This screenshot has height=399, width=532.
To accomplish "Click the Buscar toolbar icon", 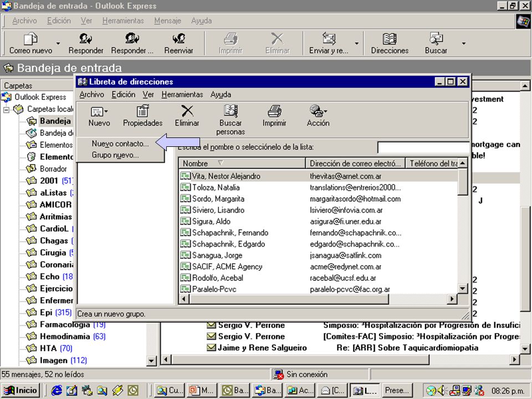I will point(436,39).
